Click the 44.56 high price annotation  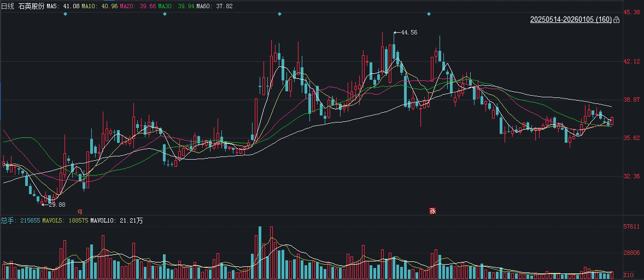tap(409, 33)
